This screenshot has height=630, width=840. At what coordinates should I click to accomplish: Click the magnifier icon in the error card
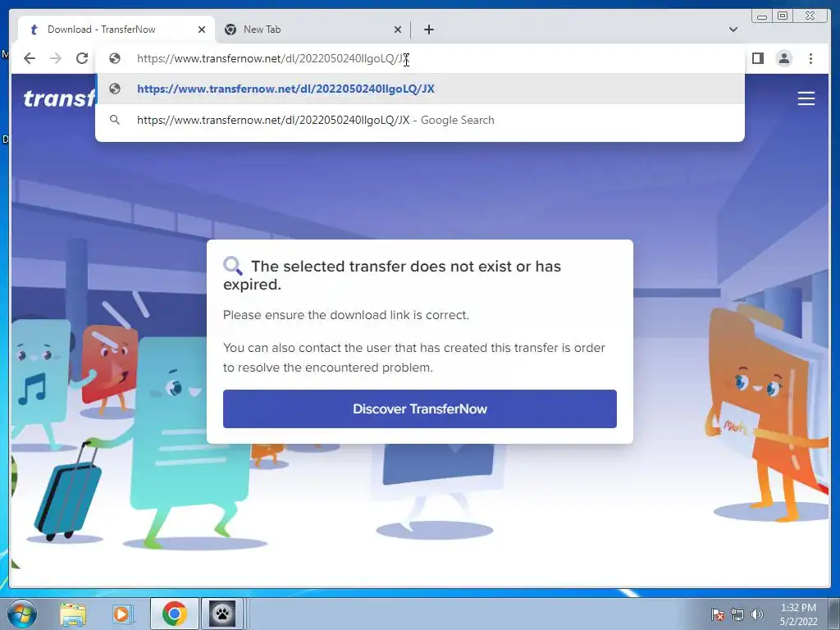[232, 266]
